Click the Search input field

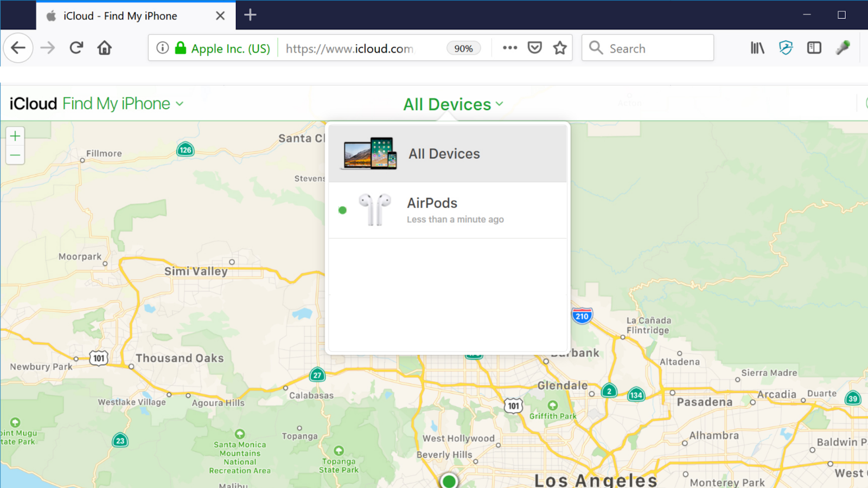tap(648, 48)
